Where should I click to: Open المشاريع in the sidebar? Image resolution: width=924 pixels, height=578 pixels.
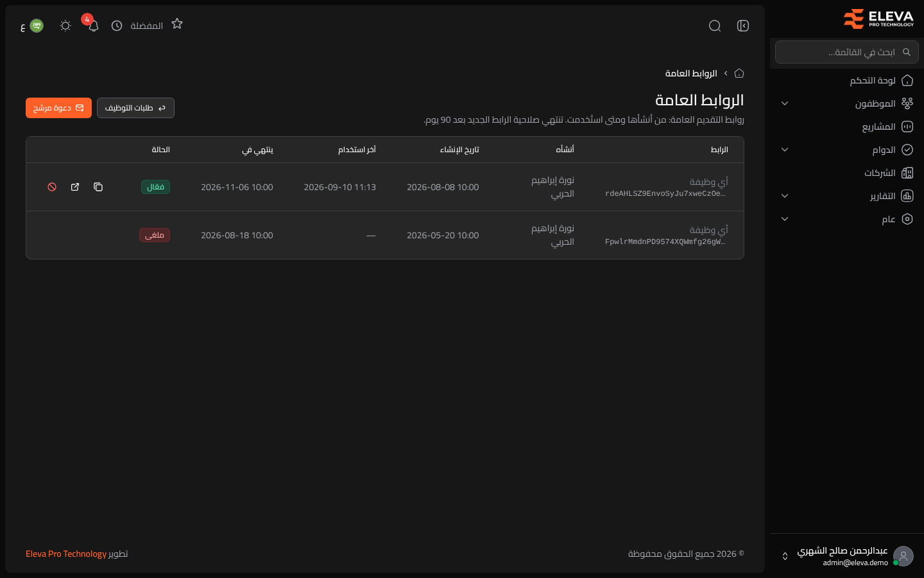(x=847, y=127)
